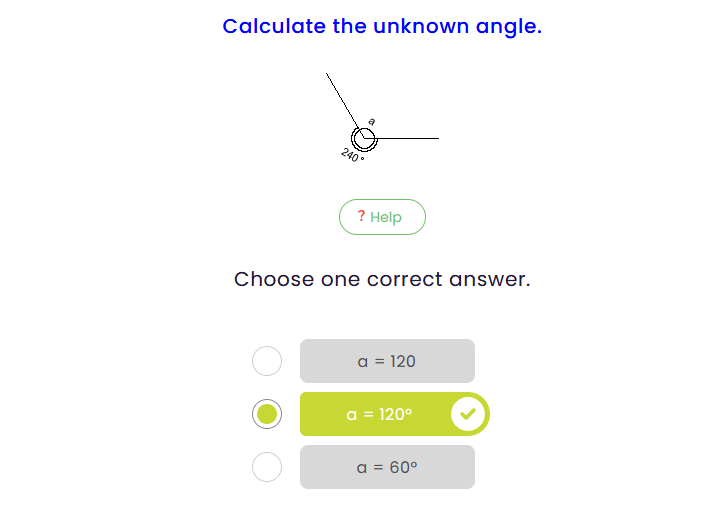Screen dimensions: 723x516
Task: Click the word 'unknown' in the blue heading
Action: pyautogui.click(x=412, y=26)
